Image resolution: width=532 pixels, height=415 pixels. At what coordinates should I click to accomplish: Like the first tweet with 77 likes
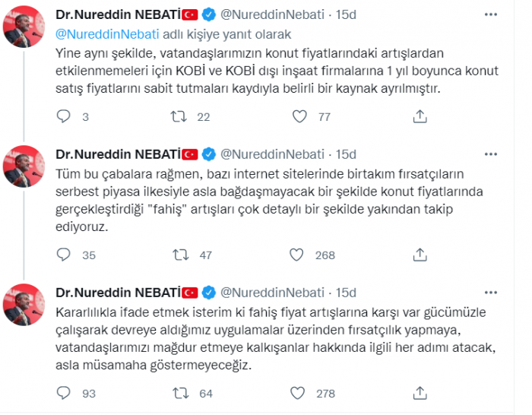pos(300,117)
